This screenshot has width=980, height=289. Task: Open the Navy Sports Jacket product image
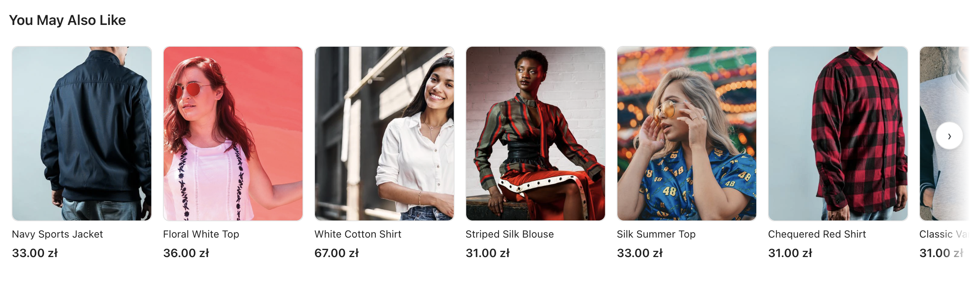click(82, 134)
